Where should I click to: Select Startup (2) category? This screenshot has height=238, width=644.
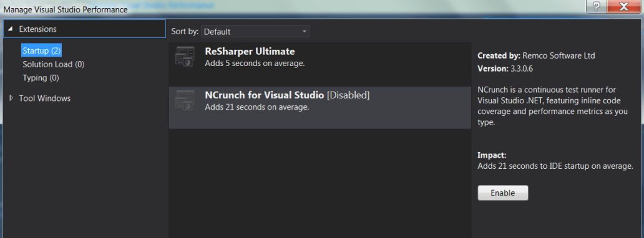[42, 51]
